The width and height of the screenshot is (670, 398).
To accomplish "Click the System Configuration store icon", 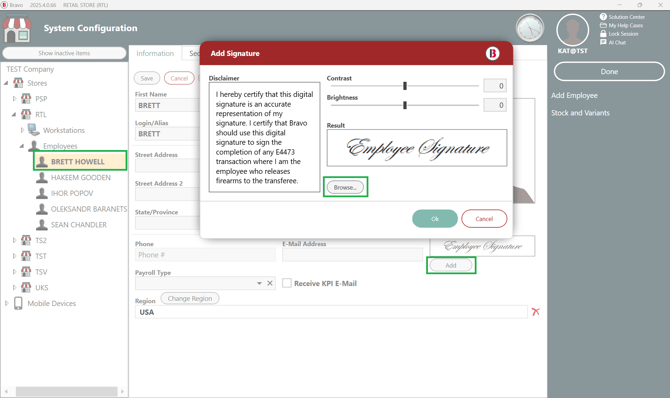I will 17,29.
